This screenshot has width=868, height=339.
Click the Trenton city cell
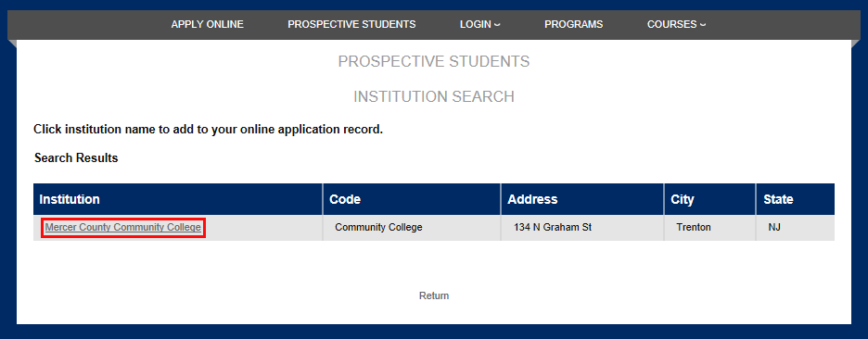pos(709,228)
